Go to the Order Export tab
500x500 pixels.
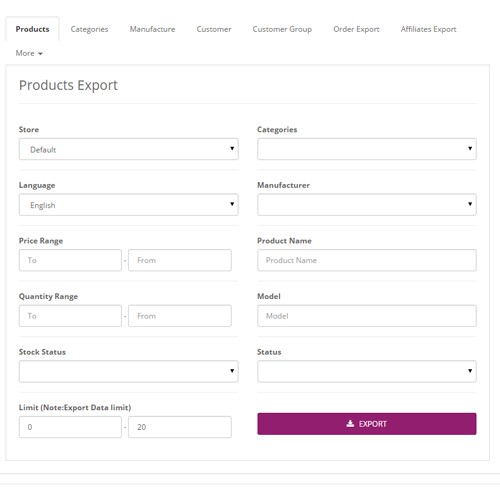(356, 29)
